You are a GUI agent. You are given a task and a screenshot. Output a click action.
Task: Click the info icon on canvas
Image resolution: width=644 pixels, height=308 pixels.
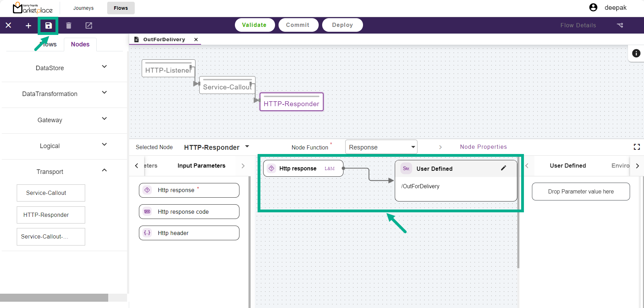coord(636,53)
